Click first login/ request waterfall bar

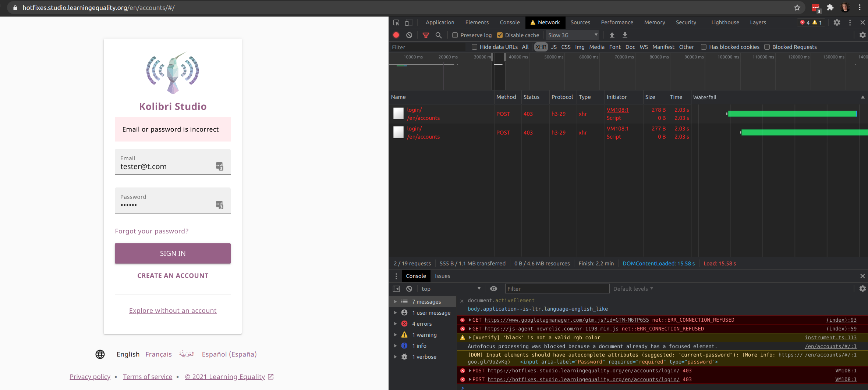point(792,114)
